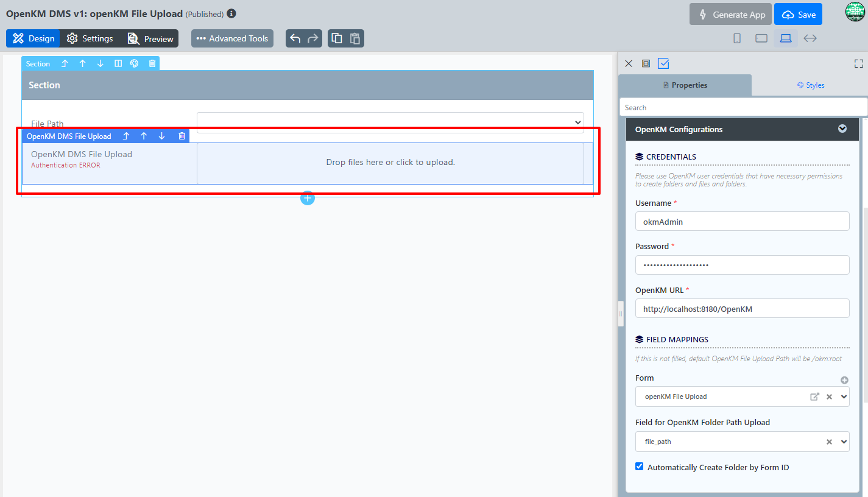
Task: Move the Section down one position
Action: pyautogui.click(x=101, y=63)
